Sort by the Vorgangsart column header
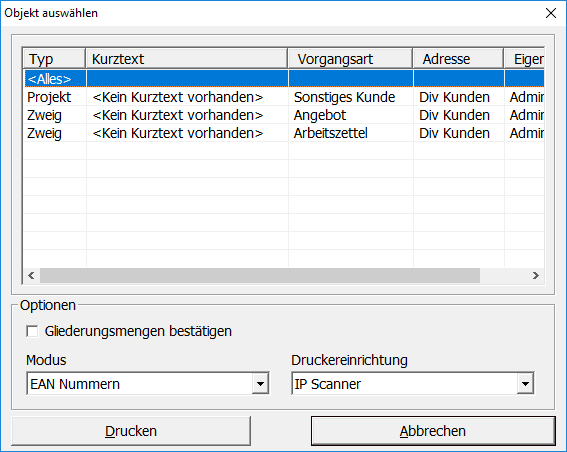The width and height of the screenshot is (567, 452). (350, 59)
